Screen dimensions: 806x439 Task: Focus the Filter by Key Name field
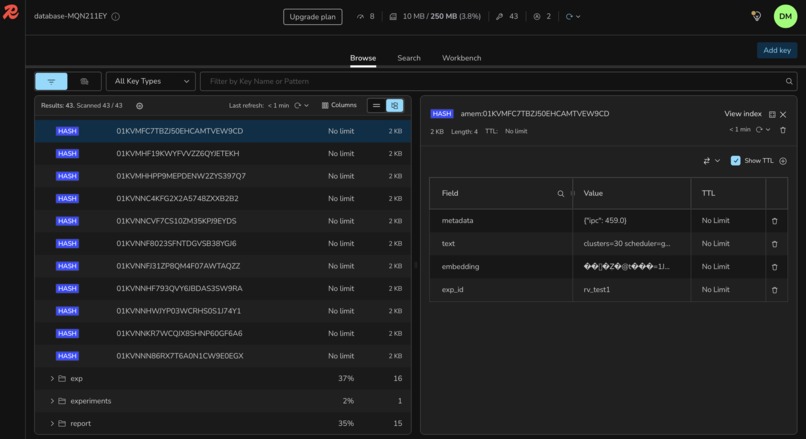point(491,81)
